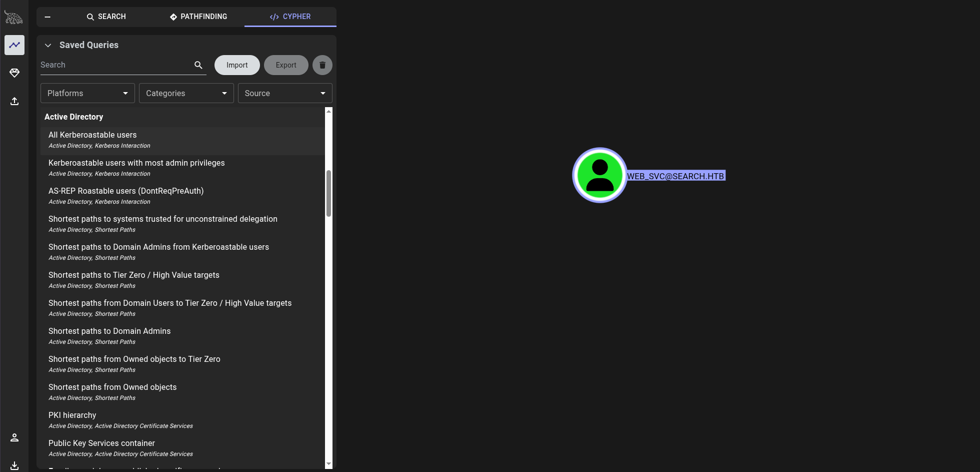The width and height of the screenshot is (980, 472).
Task: Open the file upload icon in sidebar
Action: click(x=14, y=101)
